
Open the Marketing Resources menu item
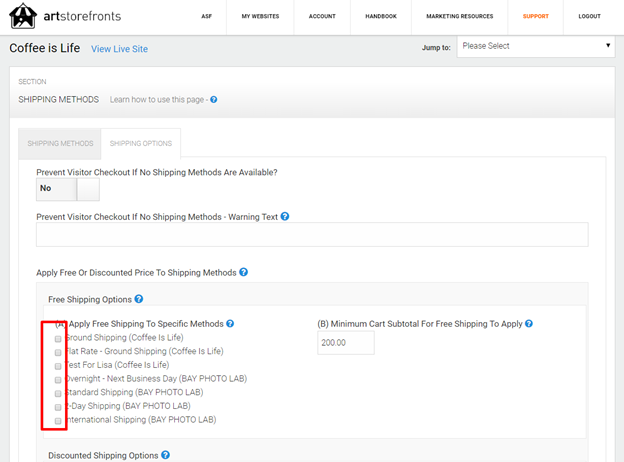[460, 17]
